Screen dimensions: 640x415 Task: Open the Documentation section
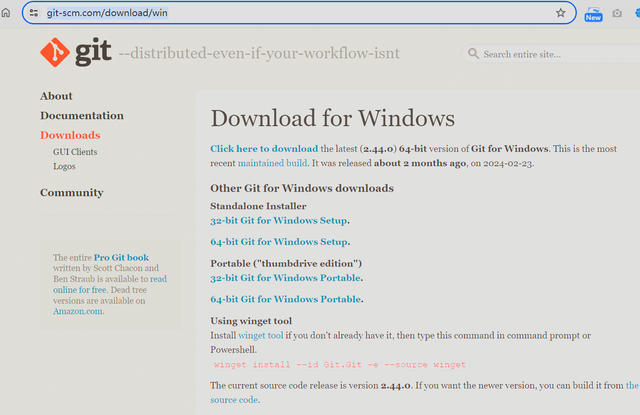(x=82, y=115)
